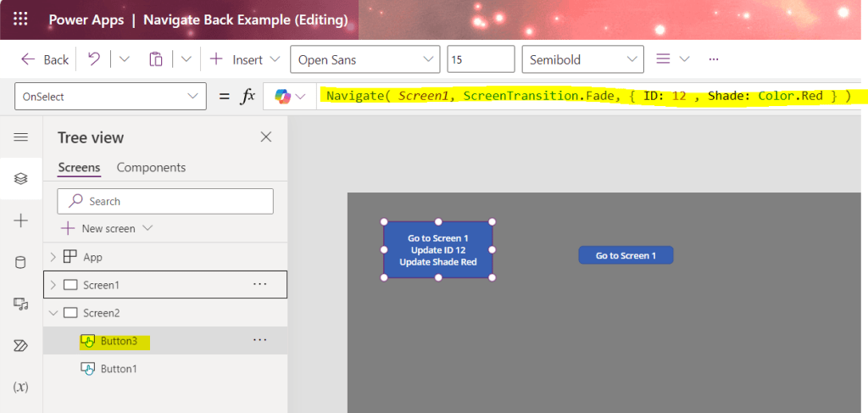Screen dimensions: 868x413
Task: Open the Power Automate icon in sidebar
Action: [21, 345]
